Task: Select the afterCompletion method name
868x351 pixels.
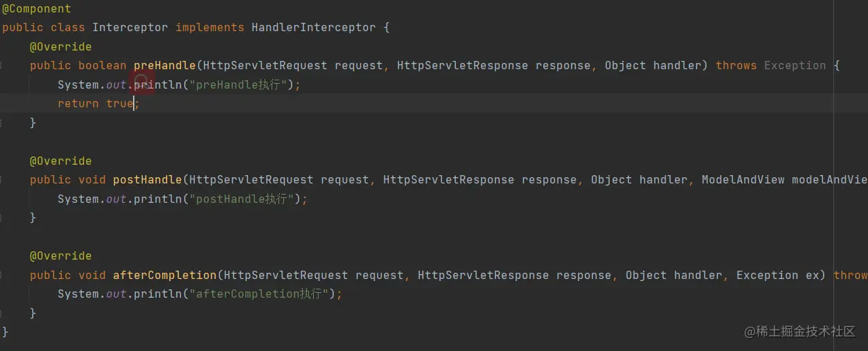Action: [x=165, y=276]
